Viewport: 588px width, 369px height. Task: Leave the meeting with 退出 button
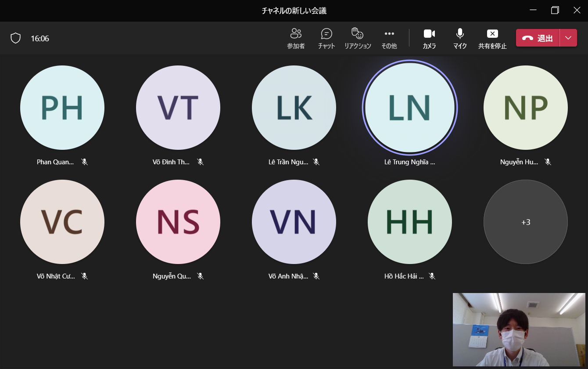click(x=538, y=38)
